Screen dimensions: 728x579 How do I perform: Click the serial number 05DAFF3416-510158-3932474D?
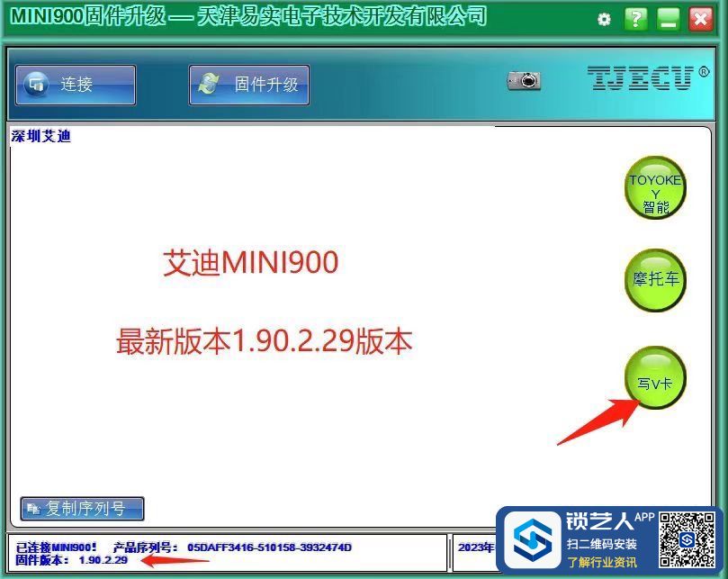coord(269,547)
